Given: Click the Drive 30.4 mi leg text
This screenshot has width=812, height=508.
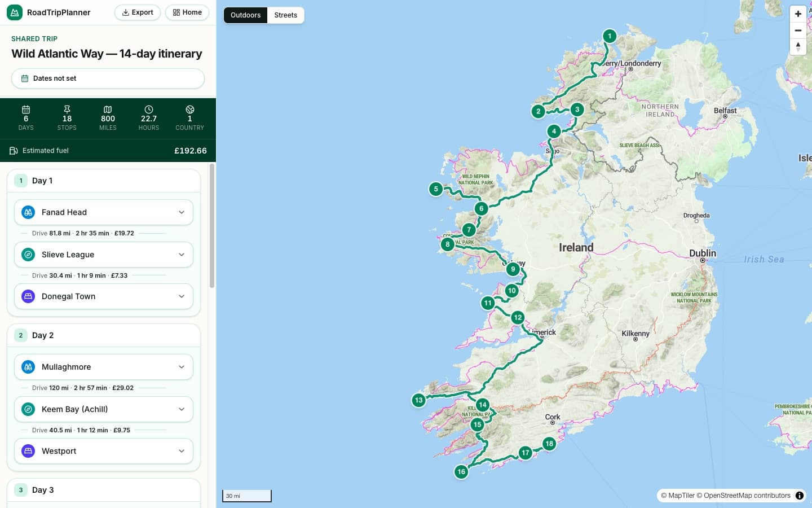Looking at the screenshot, I should pos(80,275).
